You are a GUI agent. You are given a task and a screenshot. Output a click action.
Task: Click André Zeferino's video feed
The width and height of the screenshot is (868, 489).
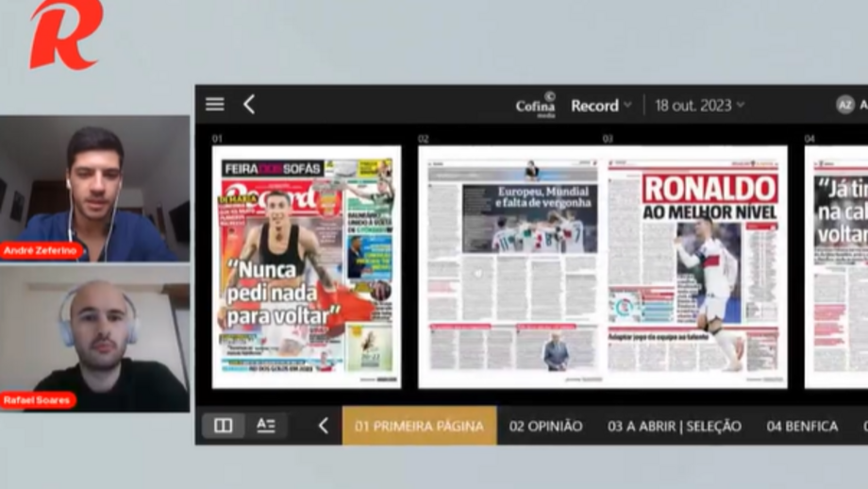(94, 188)
